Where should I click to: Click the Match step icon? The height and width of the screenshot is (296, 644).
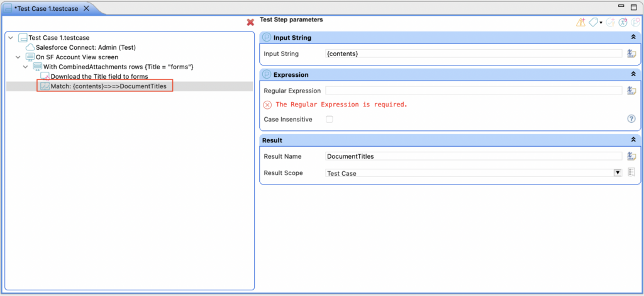tap(45, 86)
